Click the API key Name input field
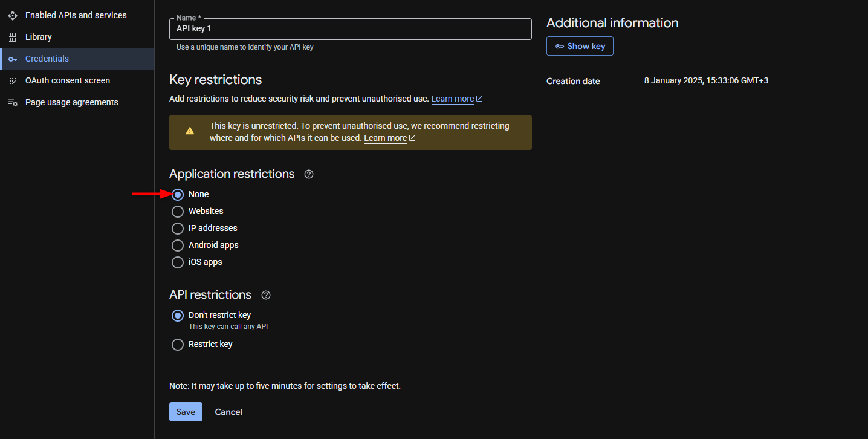The width and height of the screenshot is (868, 439). [350, 29]
